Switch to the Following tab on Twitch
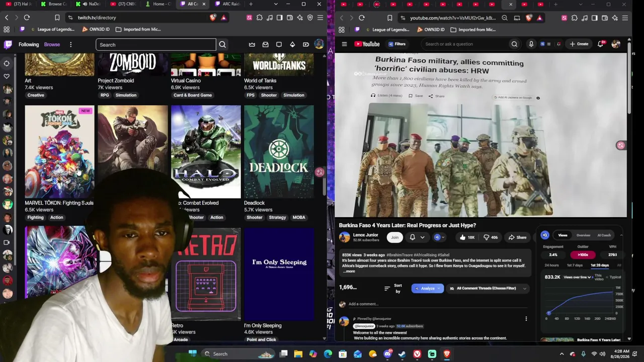This screenshot has width=644, height=362. (29, 44)
